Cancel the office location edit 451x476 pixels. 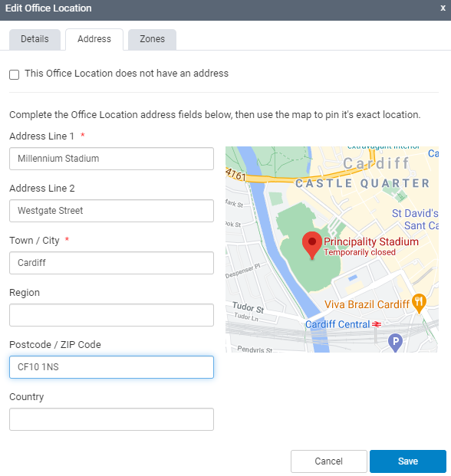point(329,461)
